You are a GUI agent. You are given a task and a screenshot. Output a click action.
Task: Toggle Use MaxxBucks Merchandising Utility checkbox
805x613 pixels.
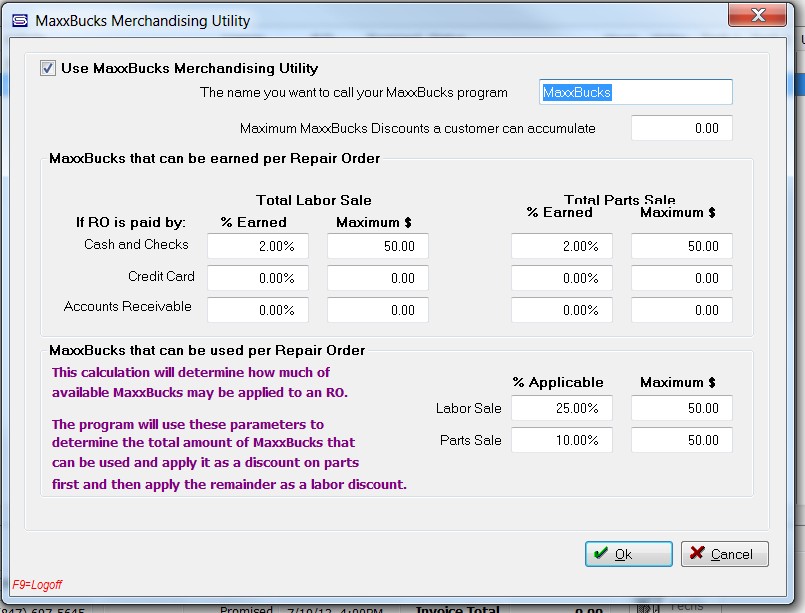(x=48, y=68)
